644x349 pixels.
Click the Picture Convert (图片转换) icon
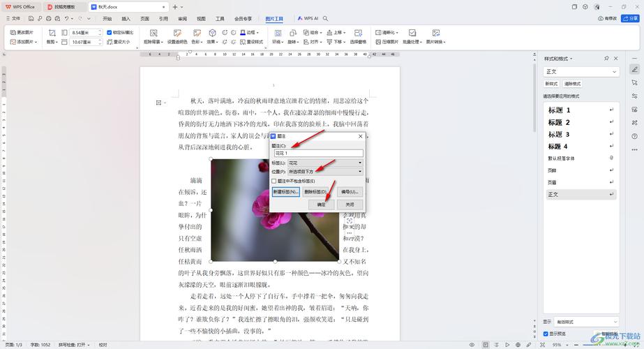pyautogui.click(x=436, y=33)
